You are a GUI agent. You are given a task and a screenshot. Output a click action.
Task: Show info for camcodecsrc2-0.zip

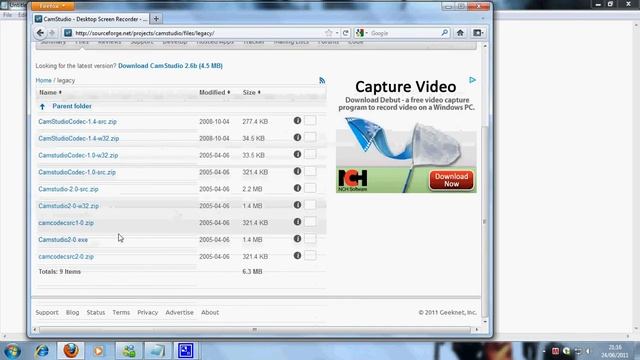tap(297, 256)
